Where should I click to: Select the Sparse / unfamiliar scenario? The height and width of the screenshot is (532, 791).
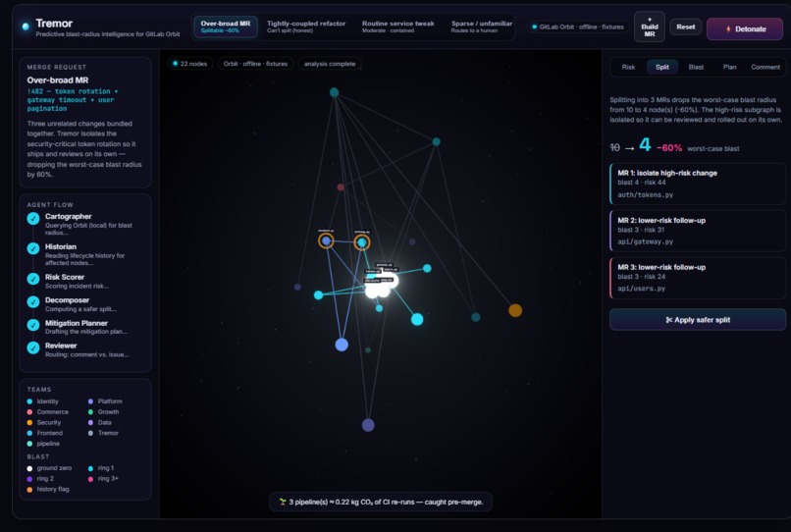click(x=481, y=27)
